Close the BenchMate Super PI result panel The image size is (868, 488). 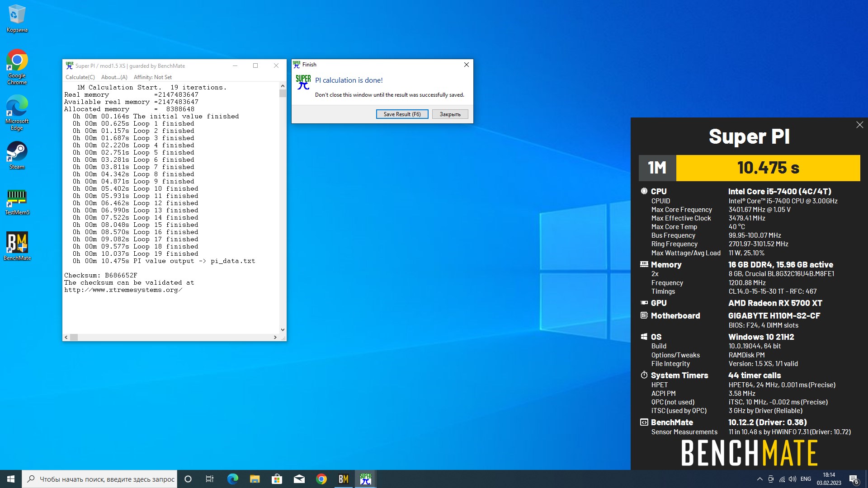[859, 125]
